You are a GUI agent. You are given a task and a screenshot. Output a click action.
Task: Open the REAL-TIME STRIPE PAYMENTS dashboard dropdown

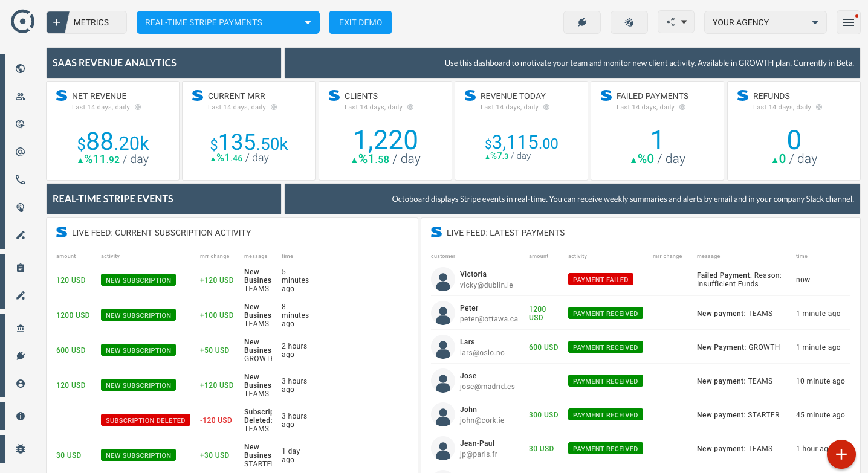point(228,22)
